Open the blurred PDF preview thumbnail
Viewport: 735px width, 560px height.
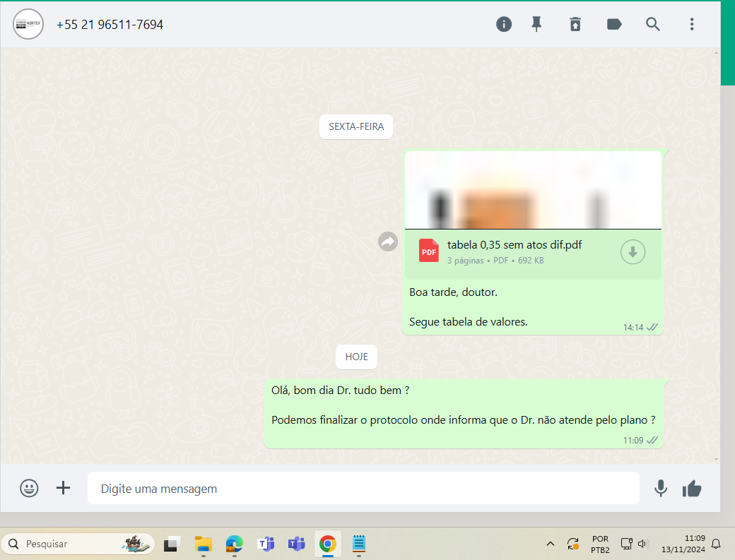533,190
